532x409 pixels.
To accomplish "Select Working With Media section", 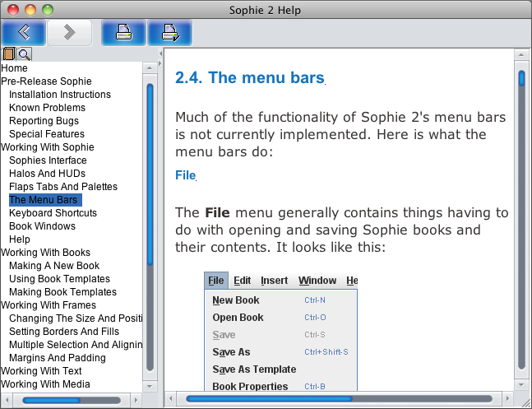I will 45,384.
